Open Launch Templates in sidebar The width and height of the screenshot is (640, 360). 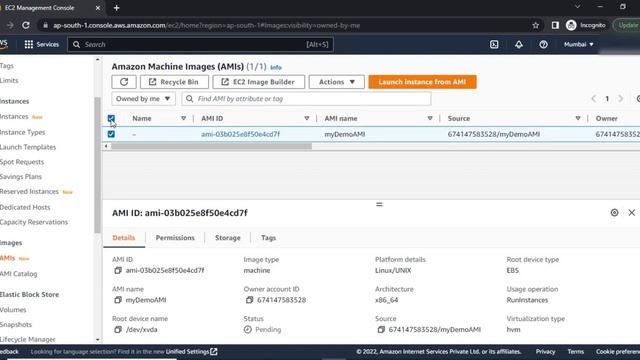(x=28, y=147)
